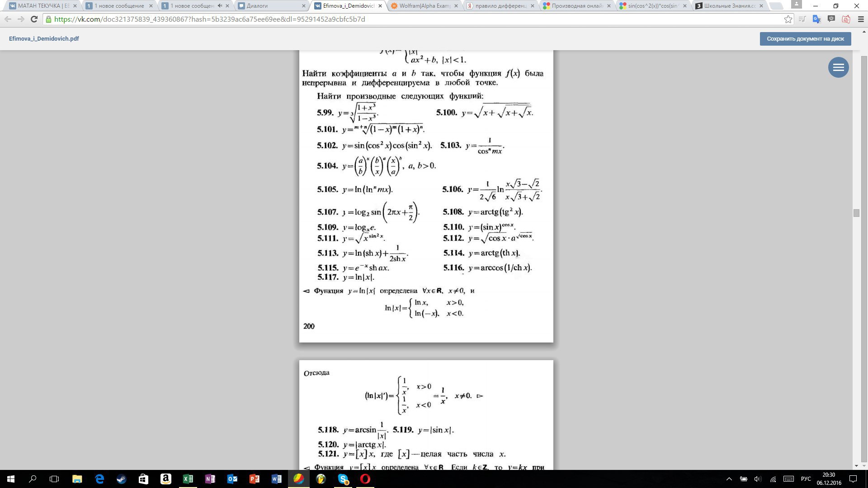Open the Wi-Fi network flyout
868x488 pixels.
point(773,479)
